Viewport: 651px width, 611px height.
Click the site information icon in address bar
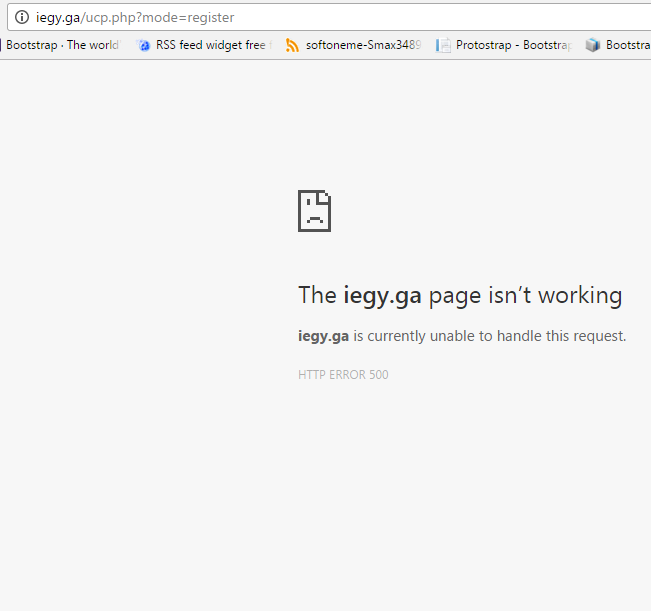pyautogui.click(x=21, y=17)
